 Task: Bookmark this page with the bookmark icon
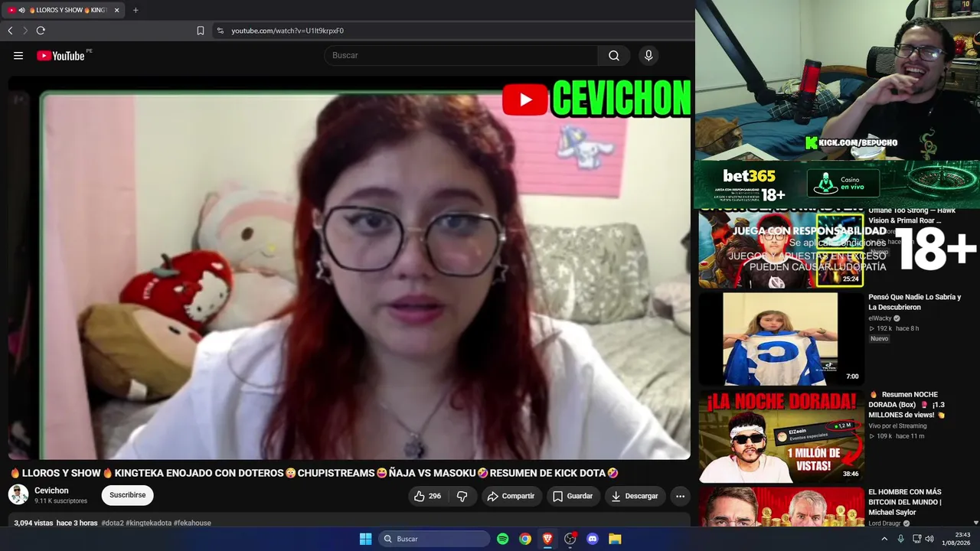click(x=201, y=31)
